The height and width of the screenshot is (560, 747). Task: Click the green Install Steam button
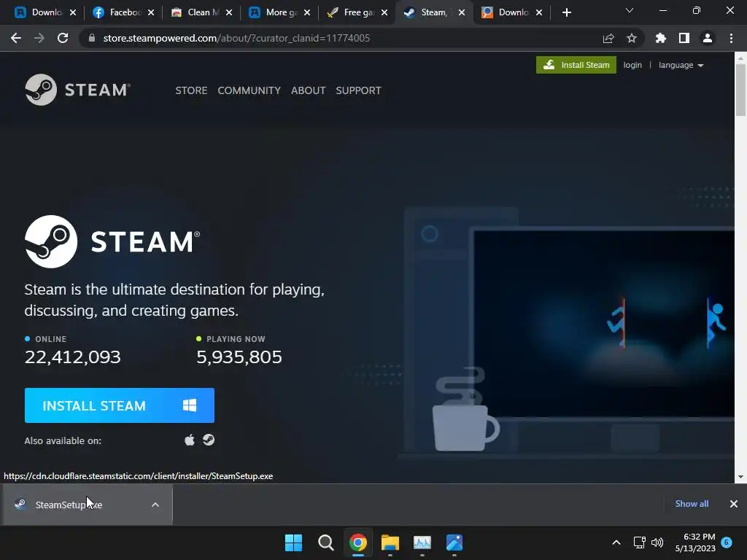576,65
